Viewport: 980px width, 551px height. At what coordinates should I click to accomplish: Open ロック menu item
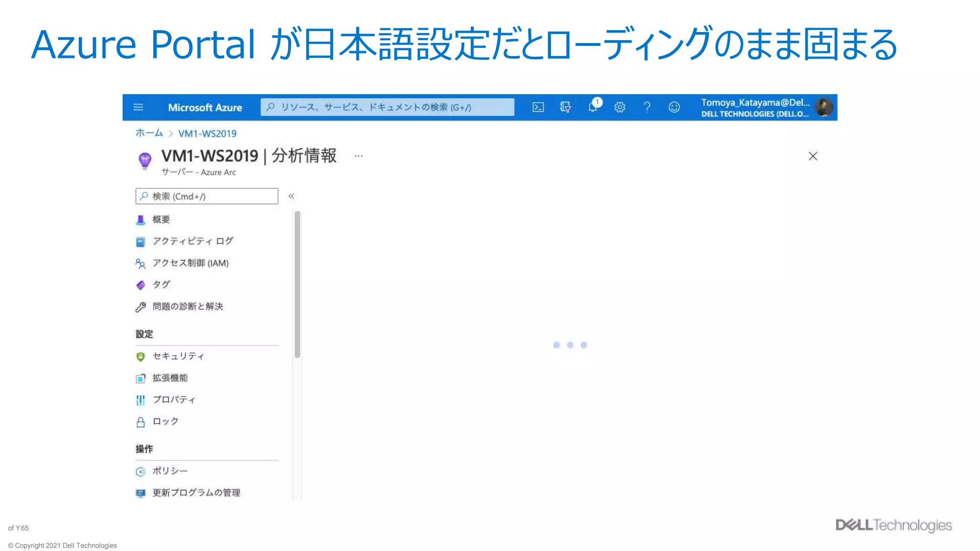point(165,421)
